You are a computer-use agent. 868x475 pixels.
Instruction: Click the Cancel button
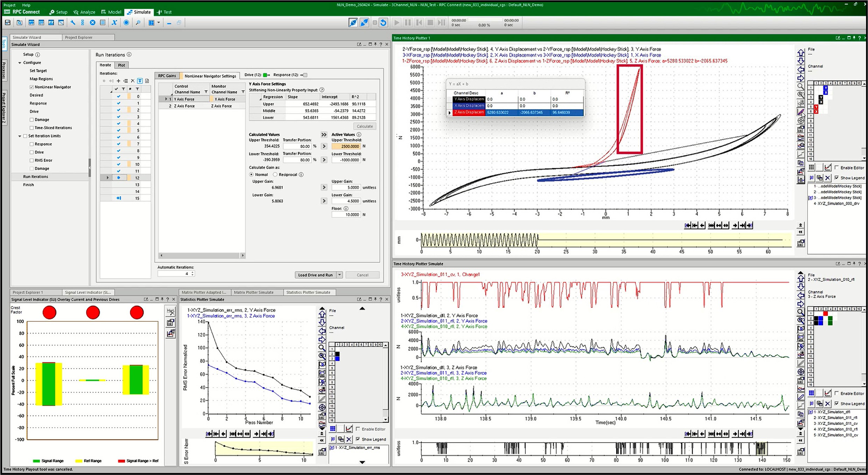click(x=362, y=275)
